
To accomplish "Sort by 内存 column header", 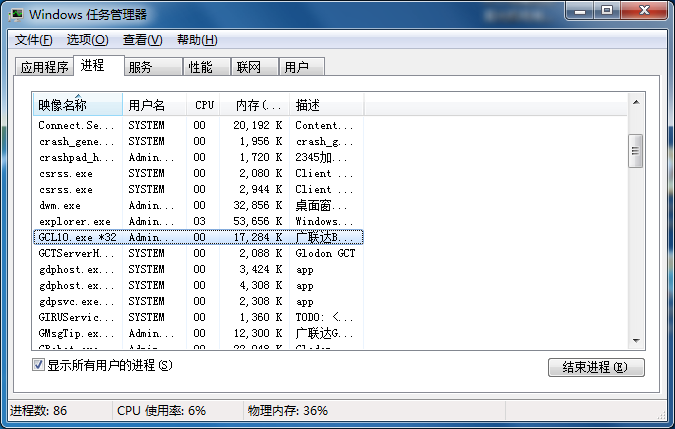I will pos(254,105).
